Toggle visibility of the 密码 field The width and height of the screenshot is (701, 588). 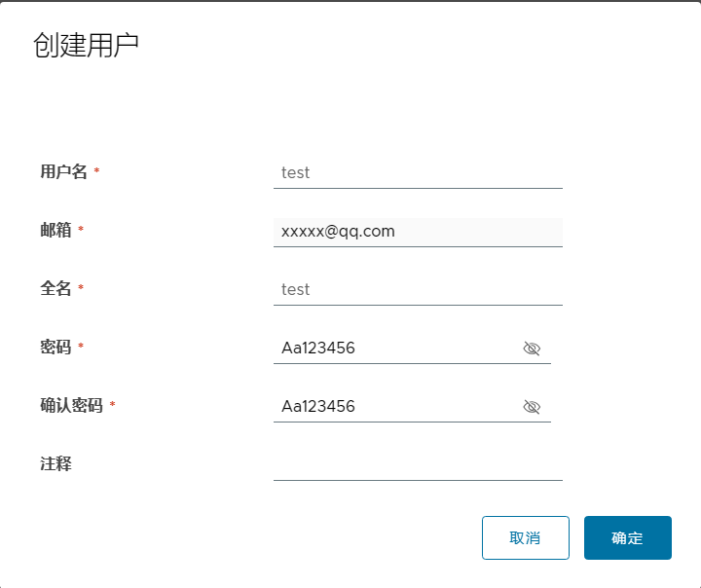click(532, 349)
